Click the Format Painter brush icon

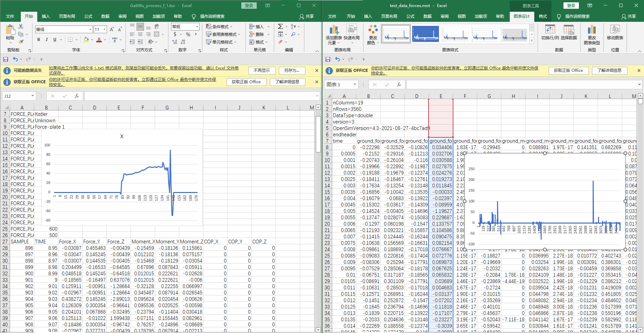[21, 42]
